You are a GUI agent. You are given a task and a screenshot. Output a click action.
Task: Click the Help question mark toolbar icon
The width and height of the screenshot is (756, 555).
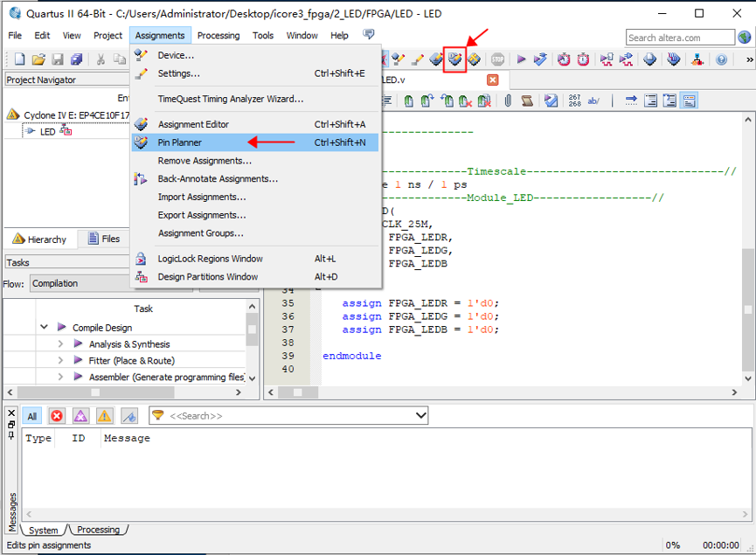(x=721, y=59)
